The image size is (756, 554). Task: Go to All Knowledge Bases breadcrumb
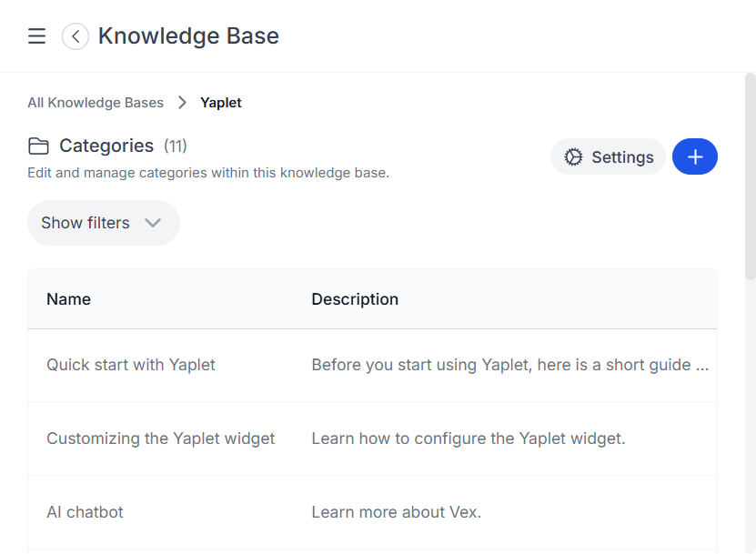(x=96, y=103)
